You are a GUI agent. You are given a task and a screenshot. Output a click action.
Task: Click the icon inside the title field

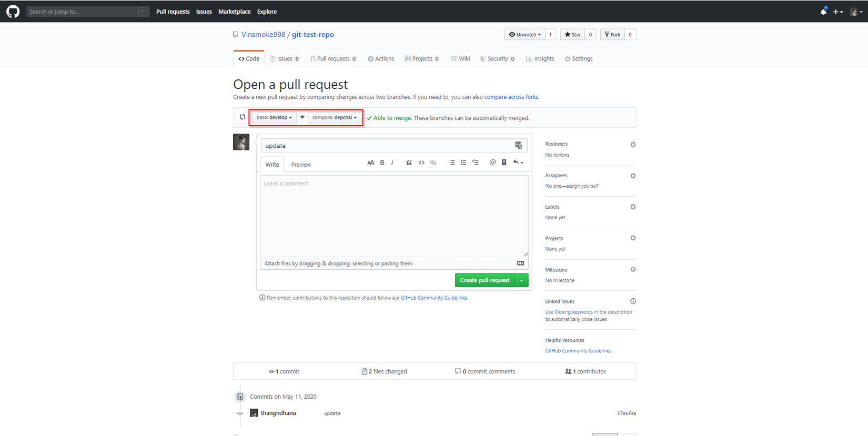(x=518, y=146)
